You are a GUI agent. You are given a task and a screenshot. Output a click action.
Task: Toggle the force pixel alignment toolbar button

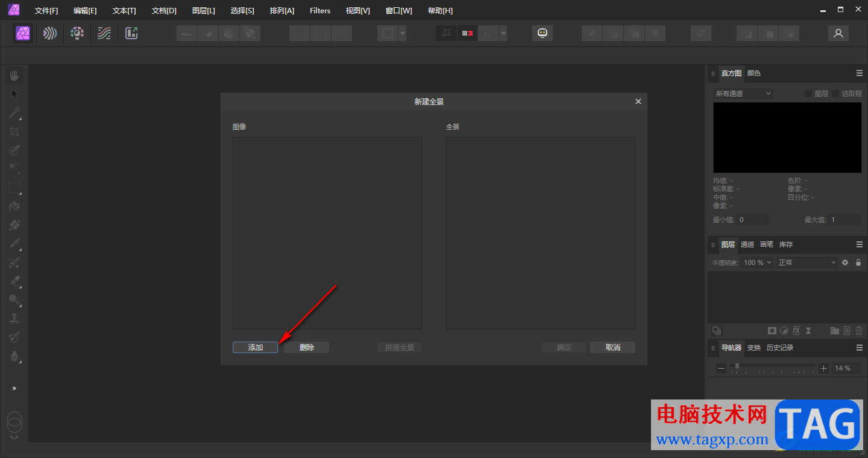point(447,33)
